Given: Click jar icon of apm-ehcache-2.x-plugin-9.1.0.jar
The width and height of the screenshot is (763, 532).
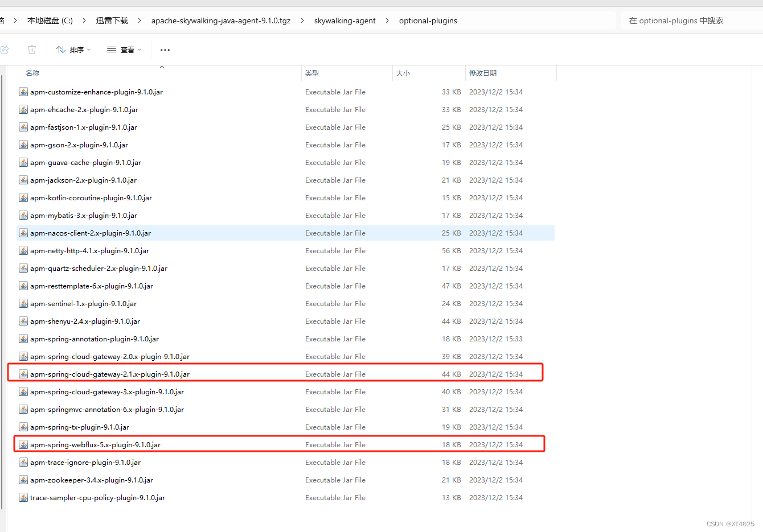Looking at the screenshot, I should (x=23, y=109).
